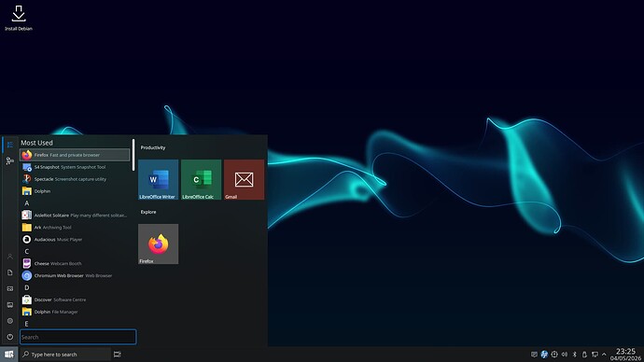Select the second sidebar icon below apps list

[x=10, y=160]
